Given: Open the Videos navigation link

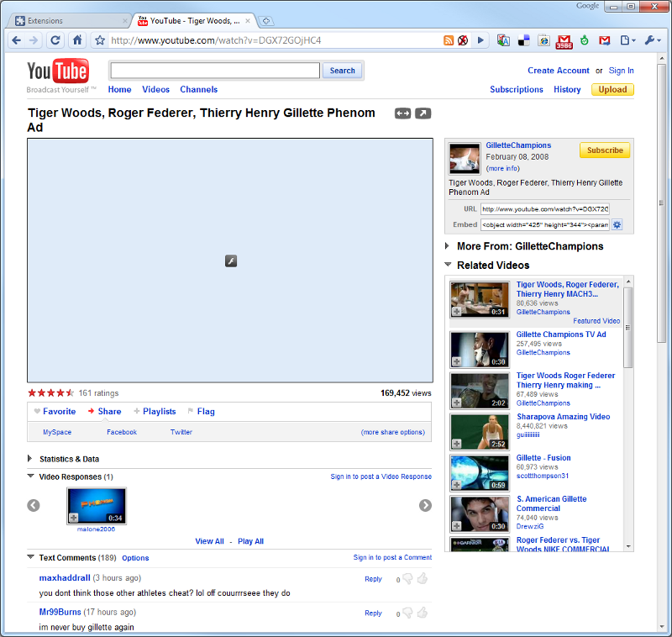Looking at the screenshot, I should pyautogui.click(x=155, y=89).
